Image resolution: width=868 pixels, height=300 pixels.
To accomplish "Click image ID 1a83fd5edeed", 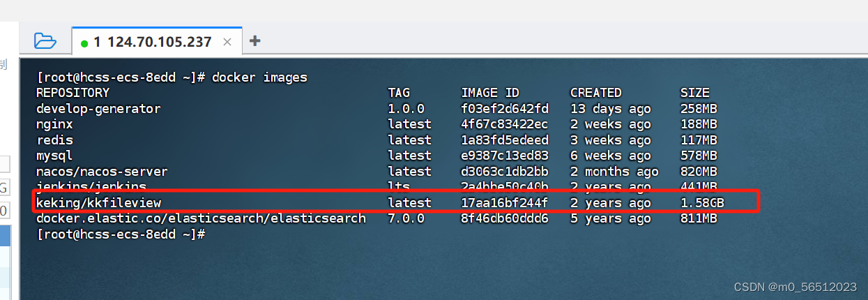I will click(505, 140).
